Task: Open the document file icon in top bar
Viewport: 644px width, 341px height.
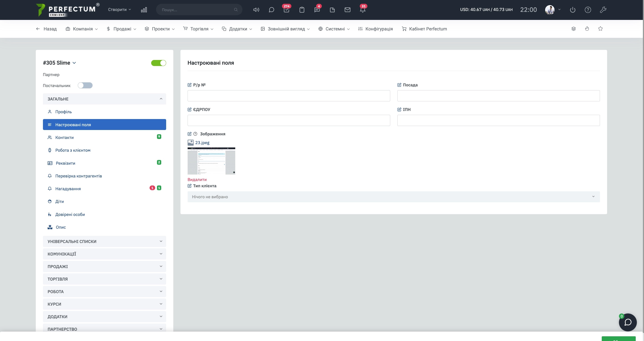Action: pyautogui.click(x=332, y=10)
